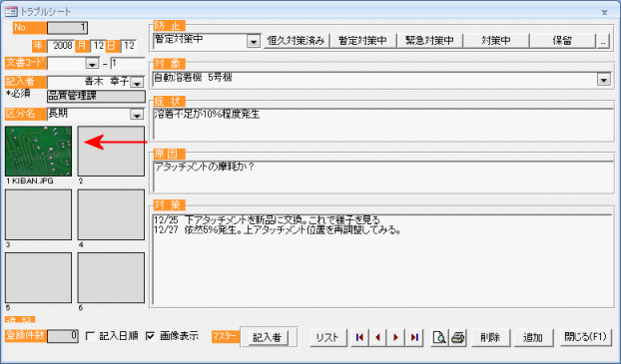This screenshot has height=364, width=621.
Task: Click the 閉じる(F1) button
Action: click(x=585, y=337)
